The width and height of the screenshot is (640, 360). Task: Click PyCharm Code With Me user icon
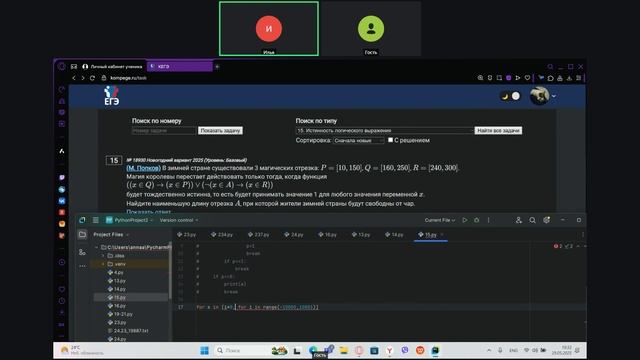click(518, 220)
